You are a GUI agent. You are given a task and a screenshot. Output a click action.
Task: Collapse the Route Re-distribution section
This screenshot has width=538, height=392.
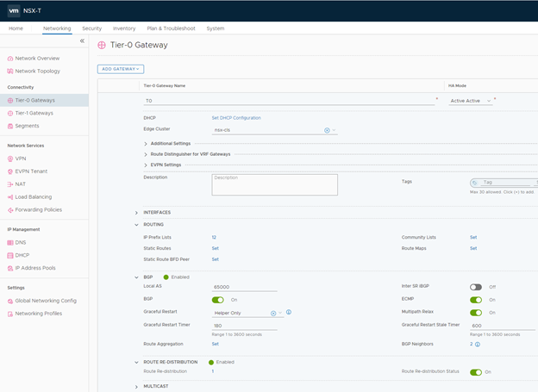point(136,362)
